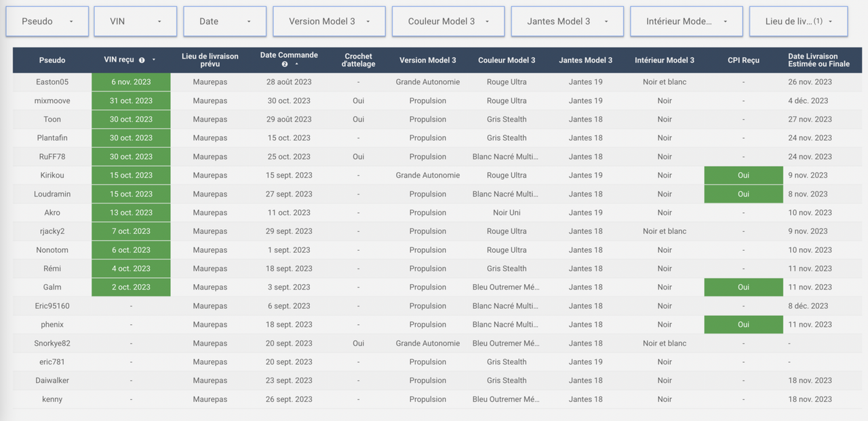The image size is (868, 421).
Task: Click the pseudo Toon
Action: [x=52, y=119]
